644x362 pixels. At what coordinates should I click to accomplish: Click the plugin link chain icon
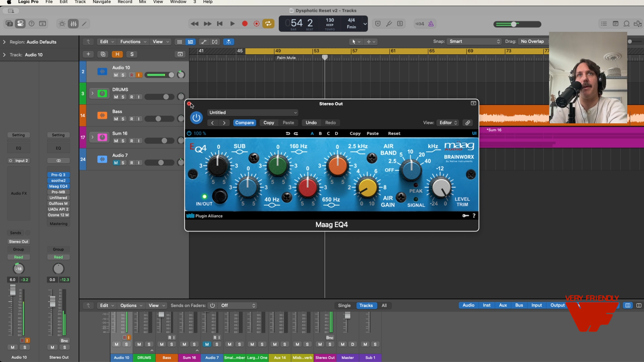pyautogui.click(x=468, y=123)
